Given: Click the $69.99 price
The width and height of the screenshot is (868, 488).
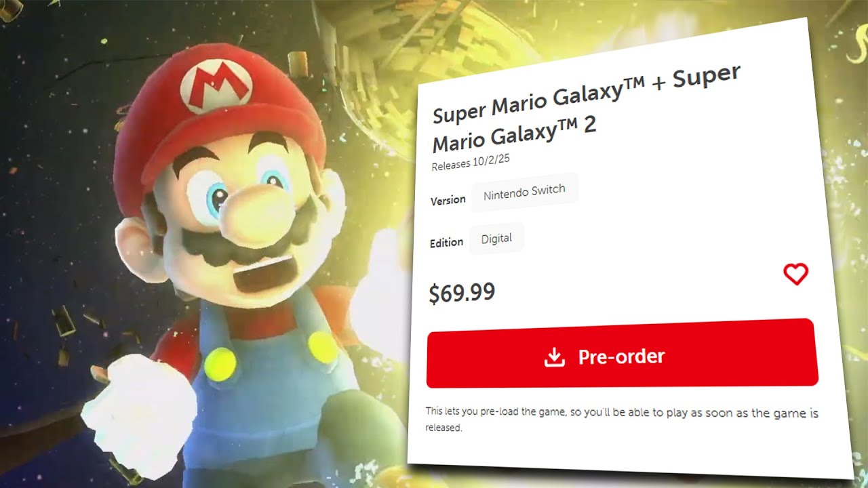Looking at the screenshot, I should (462, 293).
